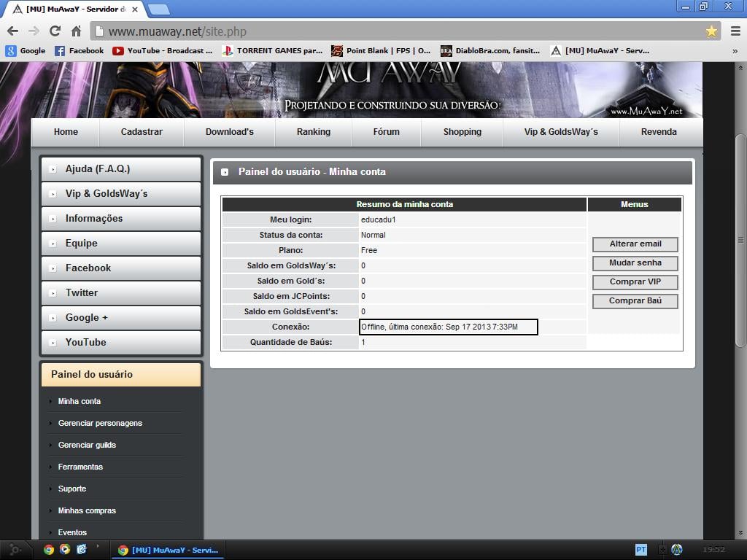This screenshot has width=747, height=560.
Task: Click the Alterar email button
Action: click(x=635, y=244)
